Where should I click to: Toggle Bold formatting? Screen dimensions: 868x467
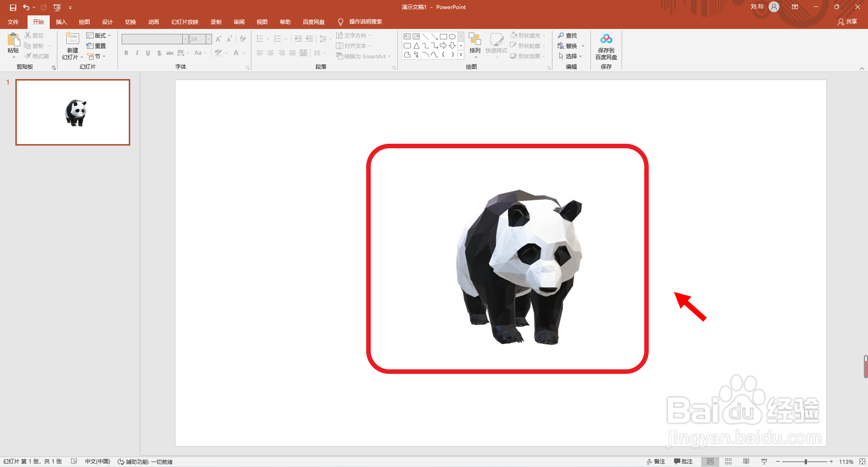(x=126, y=53)
